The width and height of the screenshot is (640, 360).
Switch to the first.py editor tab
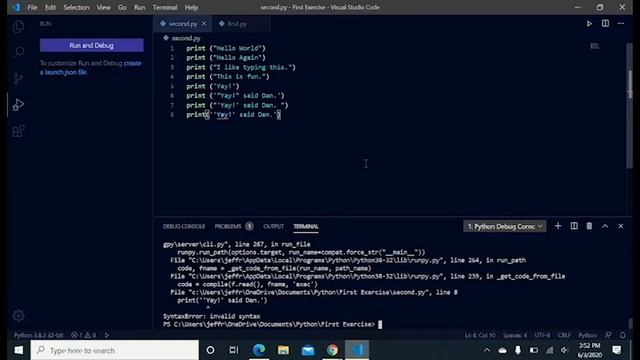[240, 24]
